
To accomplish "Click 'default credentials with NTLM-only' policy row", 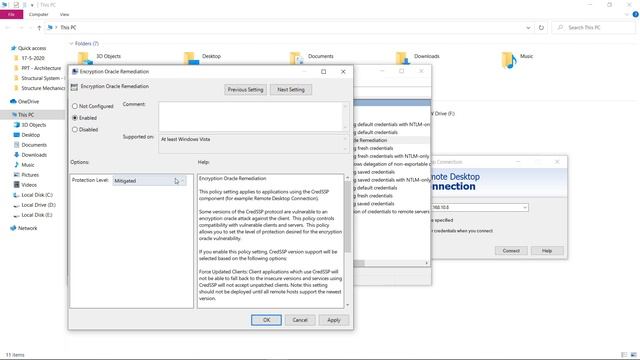I will (392, 124).
